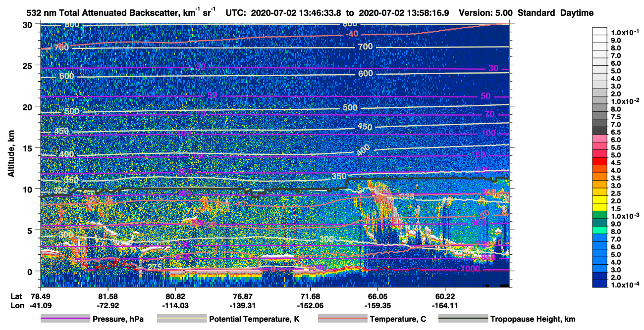Click colorbar label '1.0x10-1'
Image resolution: width=644 pixels, height=330 pixels.
[625, 32]
